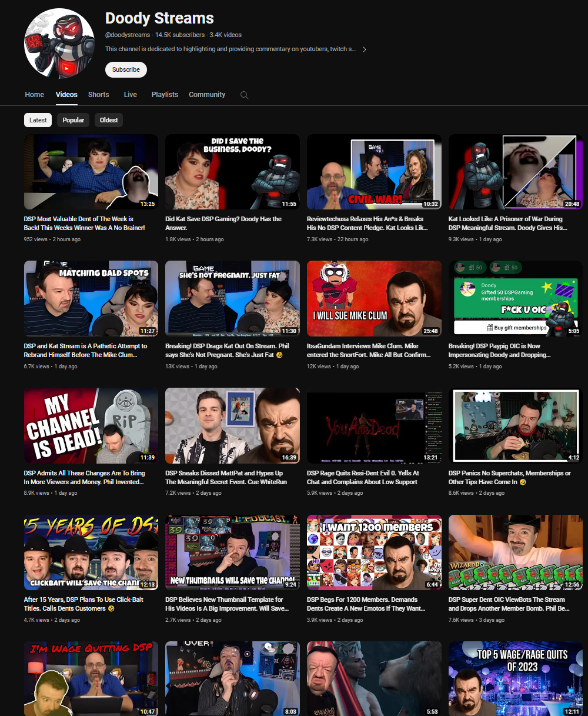Click the '14.5K subscribers' count text
This screenshot has width=588, height=716.
tap(180, 35)
